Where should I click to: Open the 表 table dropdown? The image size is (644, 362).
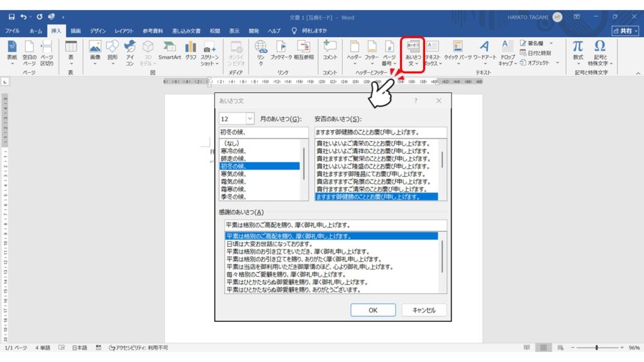point(71,52)
